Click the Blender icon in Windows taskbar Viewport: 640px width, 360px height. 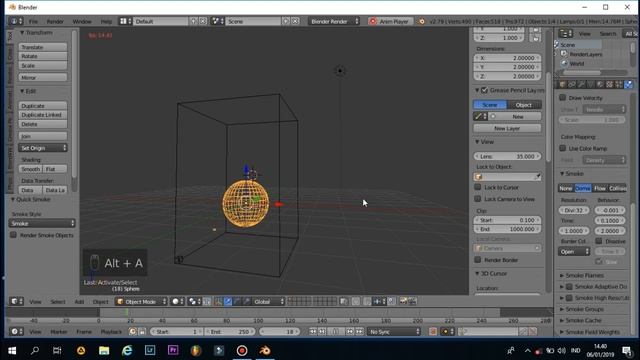[x=265, y=350]
